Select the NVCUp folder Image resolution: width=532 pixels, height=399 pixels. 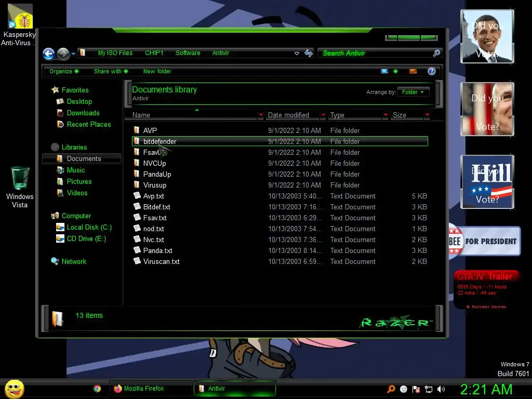click(280, 163)
